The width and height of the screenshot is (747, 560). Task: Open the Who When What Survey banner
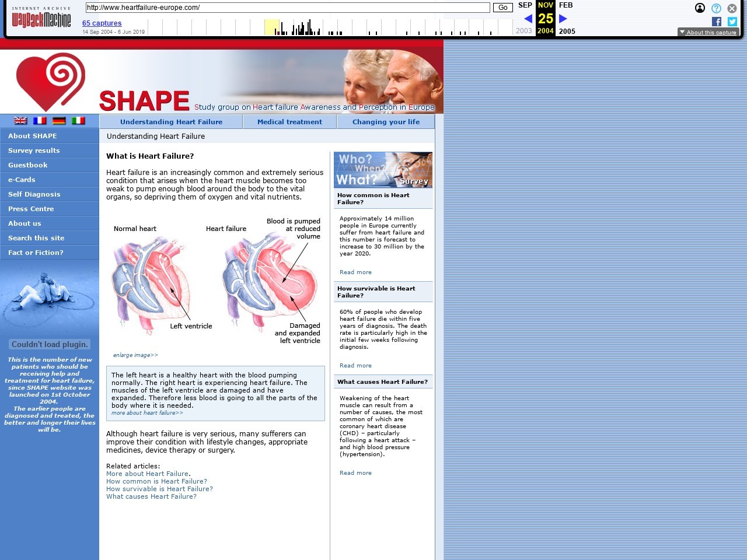pyautogui.click(x=383, y=170)
